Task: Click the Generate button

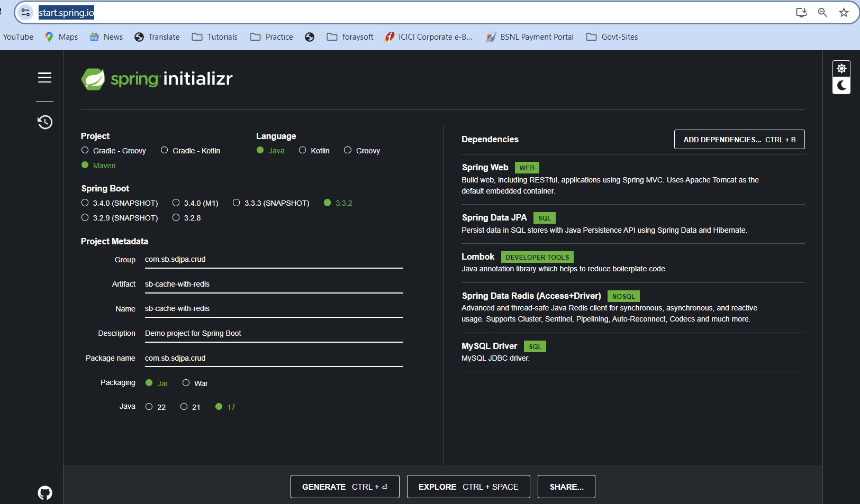Action: tap(345, 487)
